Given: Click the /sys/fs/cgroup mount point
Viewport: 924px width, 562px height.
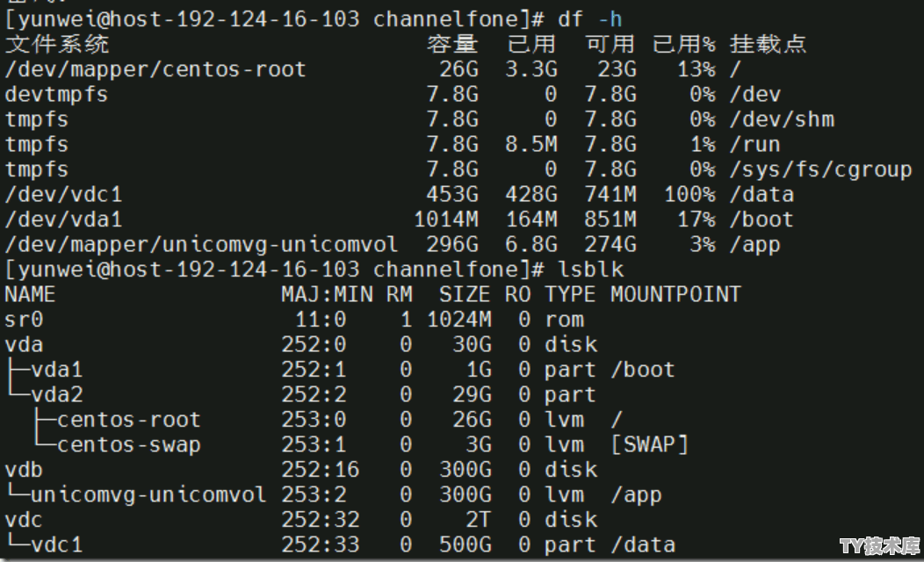Looking at the screenshot, I should coord(820,169).
